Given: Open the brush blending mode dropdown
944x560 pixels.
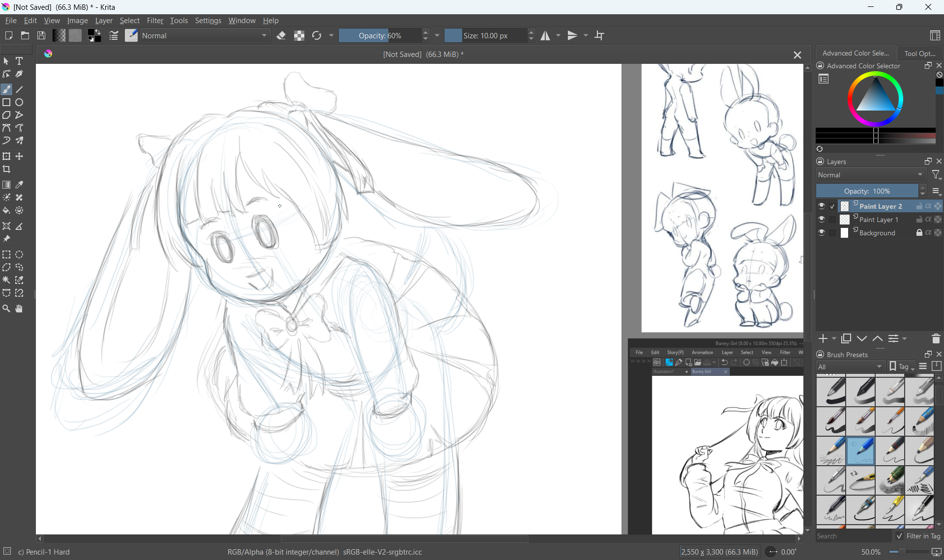Looking at the screenshot, I should (206, 35).
